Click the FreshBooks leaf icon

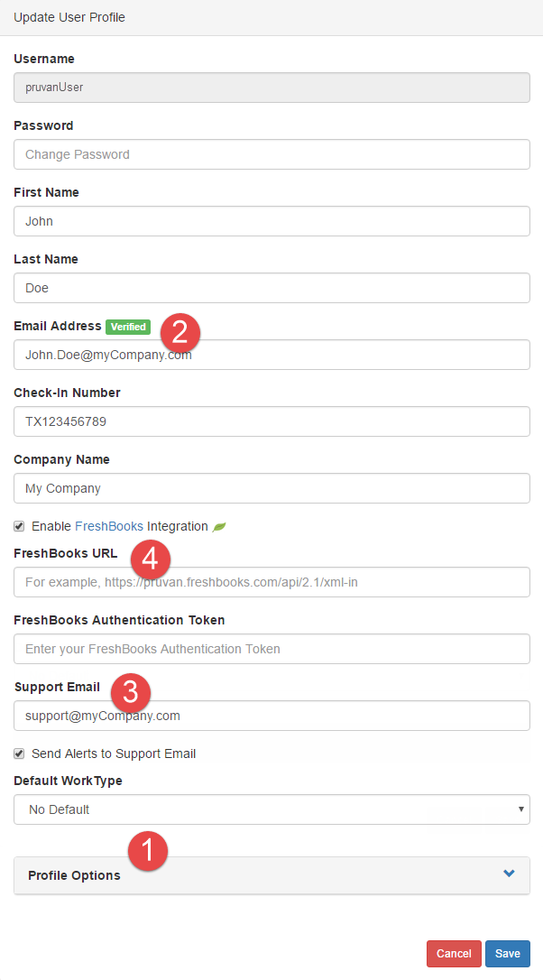tap(218, 526)
